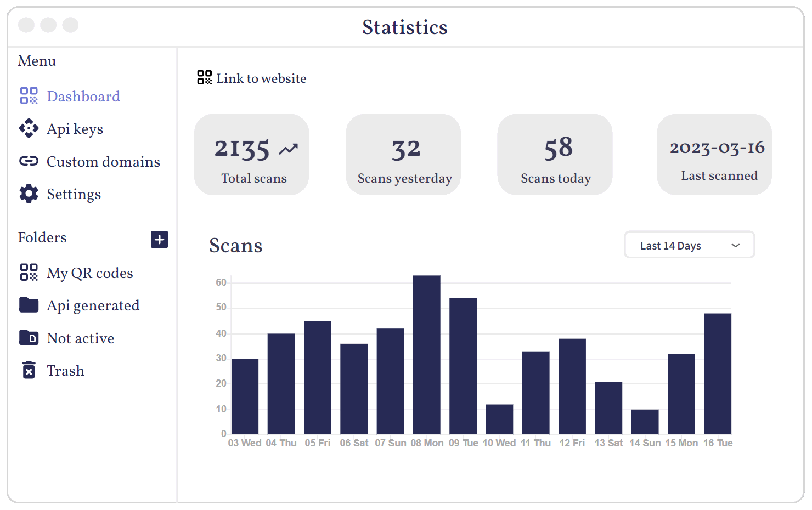Click the Total scans trend arrow icon
This screenshot has height=510, width=812.
(x=289, y=147)
